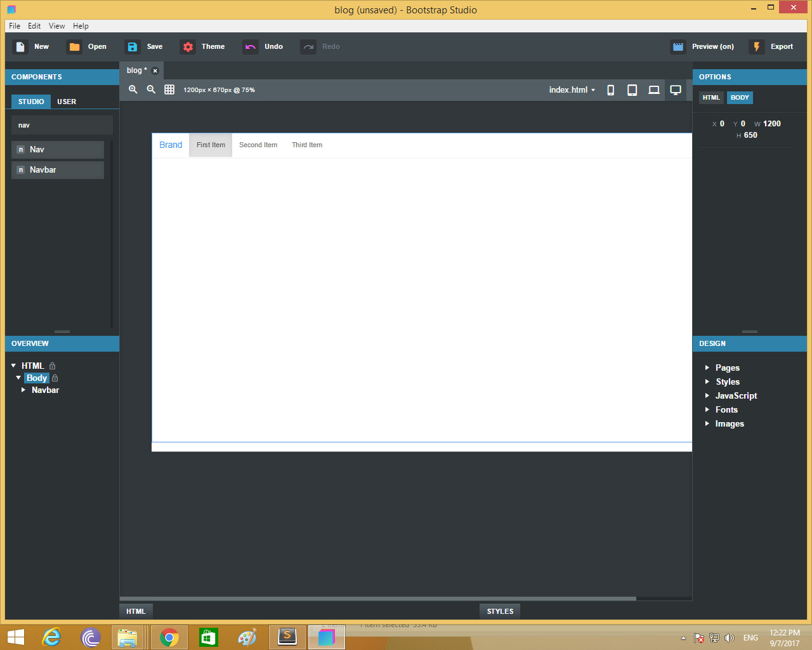Select the phone preview size icon
This screenshot has height=650, width=812.
[x=610, y=90]
